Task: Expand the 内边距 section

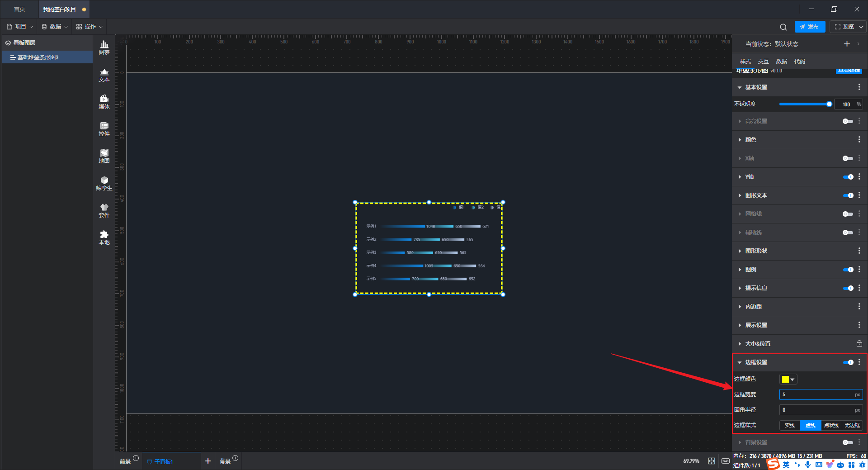Action: [x=740, y=307]
